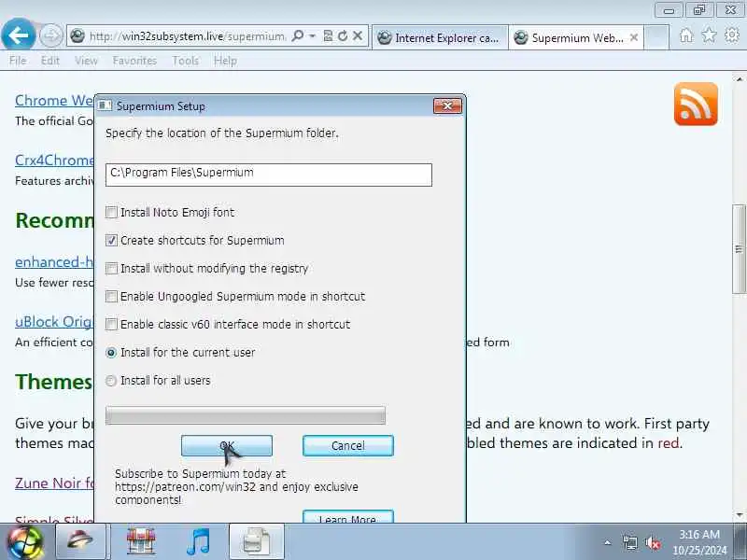Click the site icon in address bar

78,35
